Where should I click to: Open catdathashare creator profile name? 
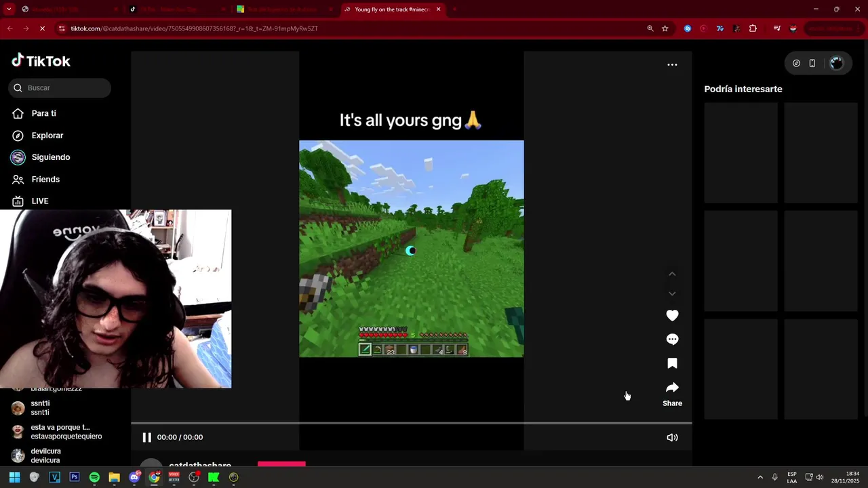click(199, 466)
